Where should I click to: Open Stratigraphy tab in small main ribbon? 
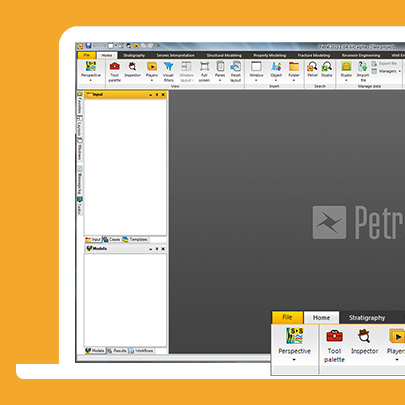tap(134, 55)
